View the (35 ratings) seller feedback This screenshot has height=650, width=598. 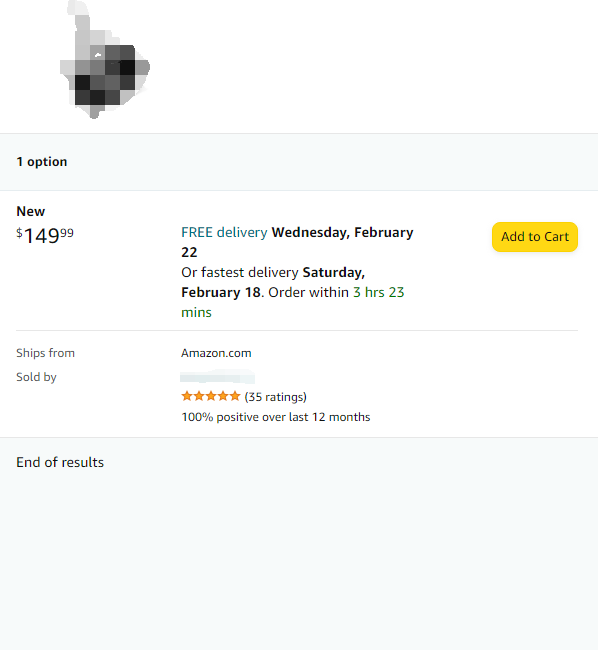[276, 397]
